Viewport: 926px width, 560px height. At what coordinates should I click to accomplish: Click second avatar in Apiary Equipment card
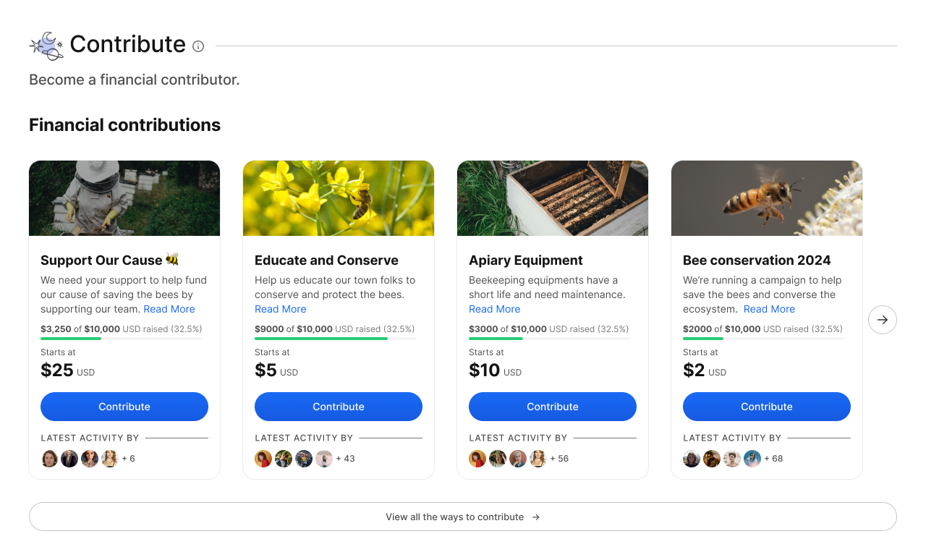tap(498, 459)
